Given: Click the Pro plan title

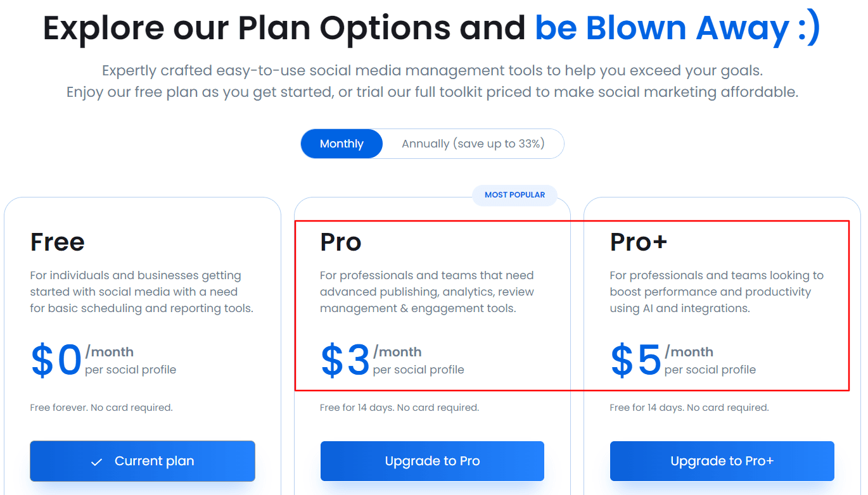Looking at the screenshot, I should [341, 242].
